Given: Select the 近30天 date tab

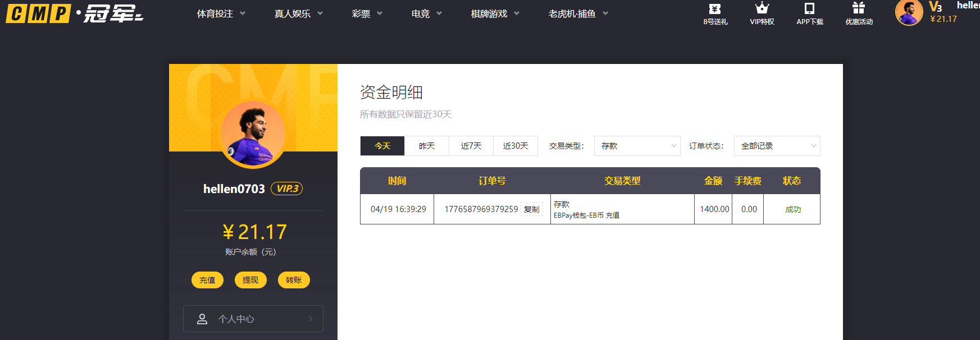Looking at the screenshot, I should tap(516, 146).
